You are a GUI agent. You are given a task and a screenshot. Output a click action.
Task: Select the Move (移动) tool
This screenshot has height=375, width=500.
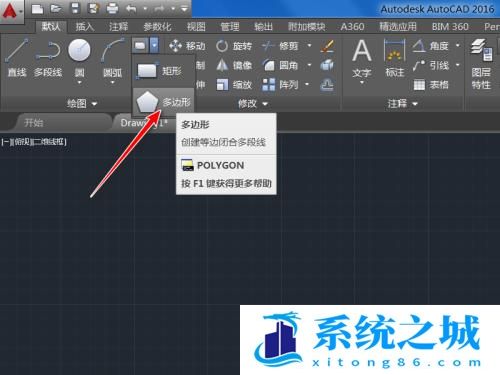187,46
